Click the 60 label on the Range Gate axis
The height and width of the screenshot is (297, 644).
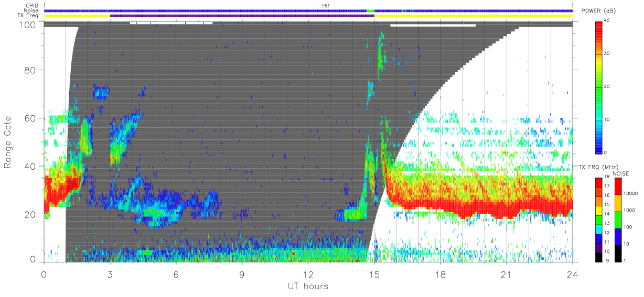pyautogui.click(x=30, y=118)
